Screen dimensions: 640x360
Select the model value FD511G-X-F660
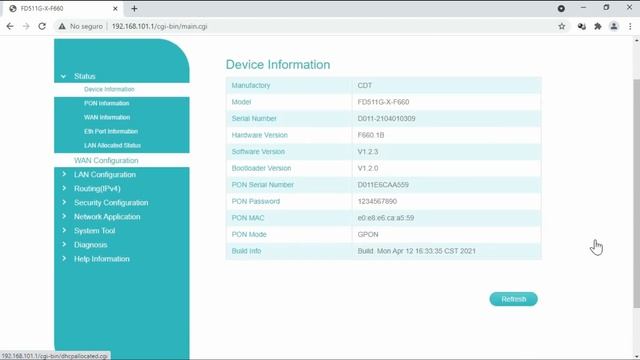pyautogui.click(x=383, y=102)
